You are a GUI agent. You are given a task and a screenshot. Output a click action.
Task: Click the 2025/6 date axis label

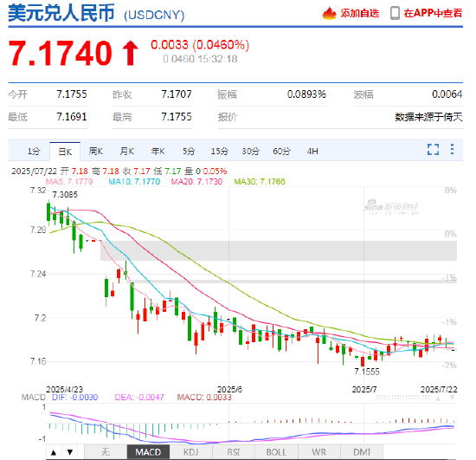tap(230, 390)
